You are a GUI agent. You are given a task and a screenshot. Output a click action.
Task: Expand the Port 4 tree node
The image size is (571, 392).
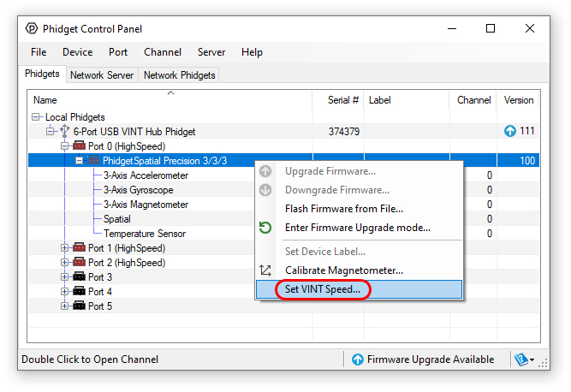tap(65, 292)
